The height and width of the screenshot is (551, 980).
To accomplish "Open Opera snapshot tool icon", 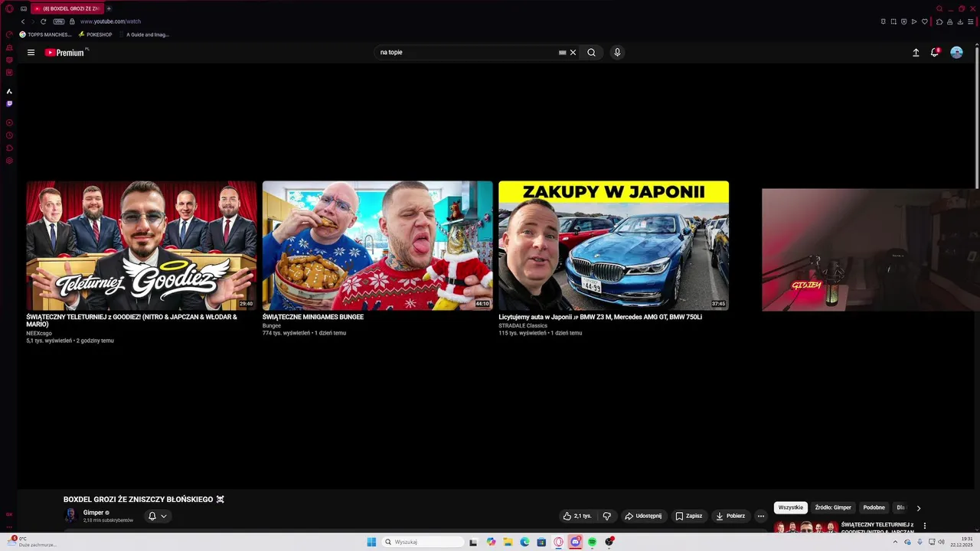I will tap(893, 21).
